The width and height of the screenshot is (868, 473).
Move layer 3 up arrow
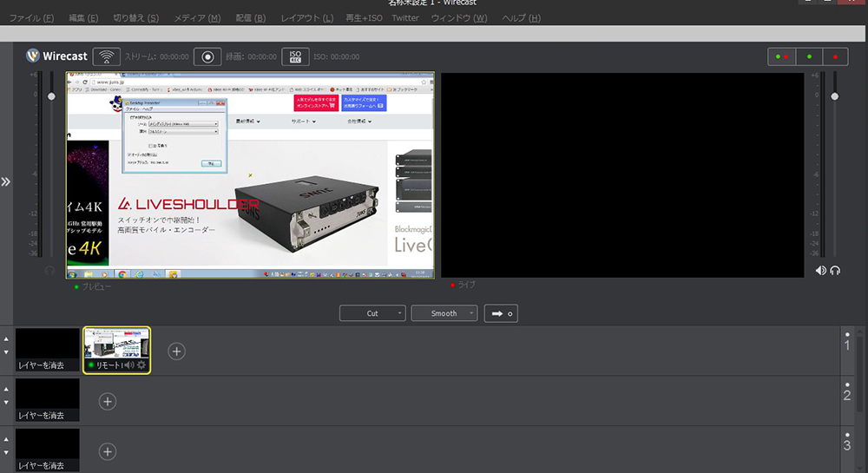point(6,439)
